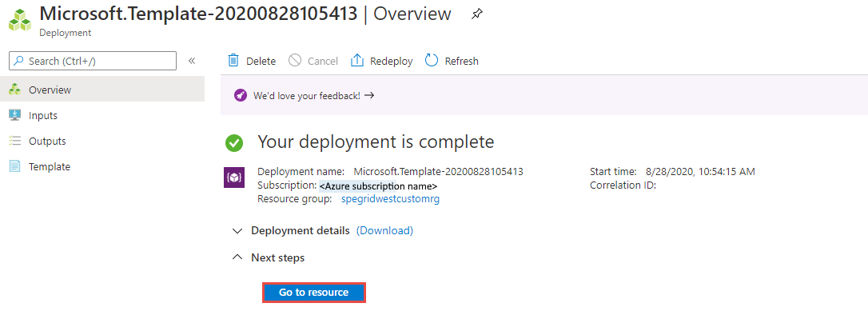The image size is (868, 323).
Task: Click the pin to dashboard icon
Action: click(x=477, y=14)
